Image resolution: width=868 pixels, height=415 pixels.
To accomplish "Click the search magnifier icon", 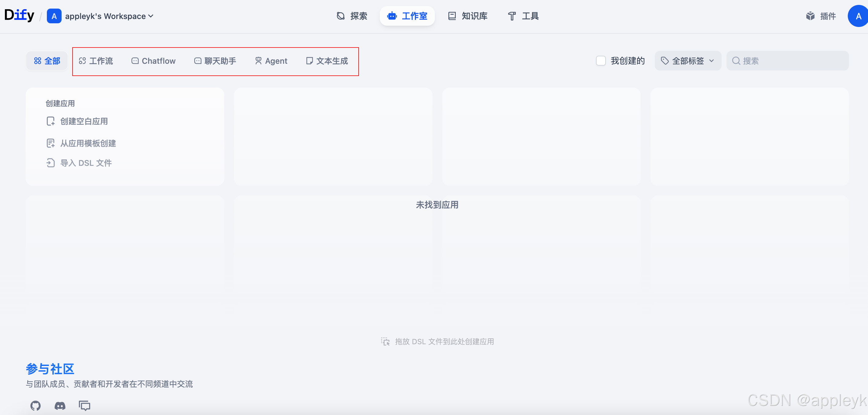I will tap(736, 61).
